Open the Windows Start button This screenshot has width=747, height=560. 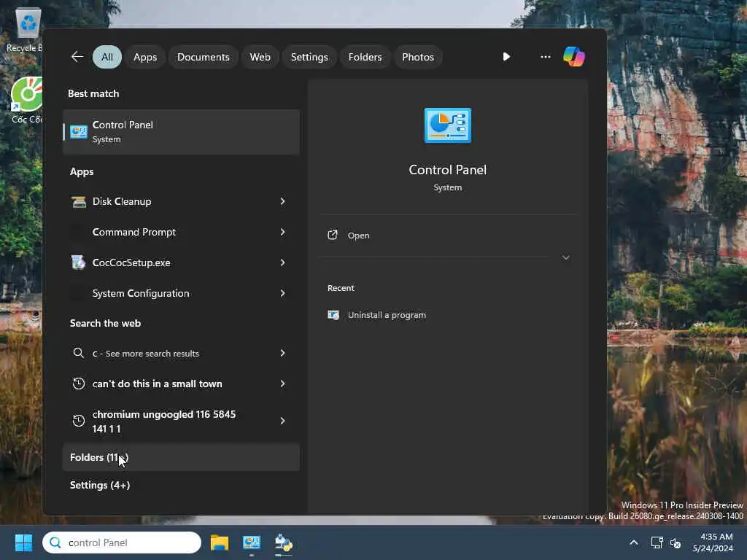[x=23, y=542]
